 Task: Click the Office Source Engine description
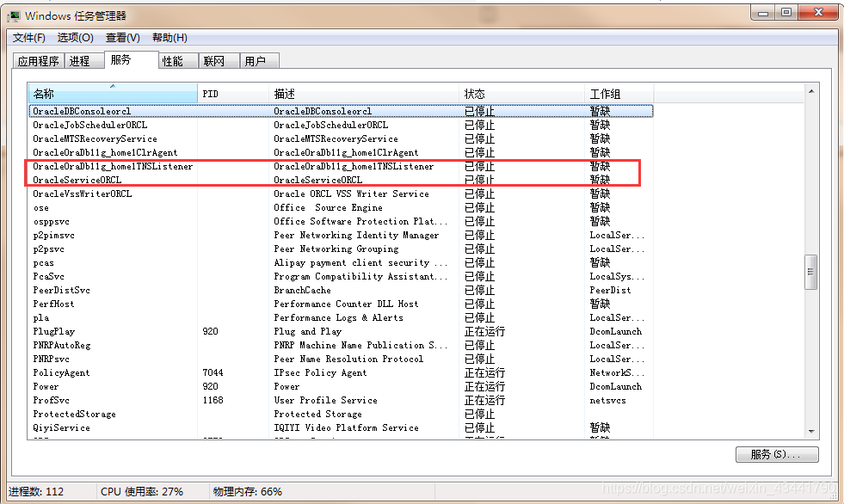(x=328, y=207)
